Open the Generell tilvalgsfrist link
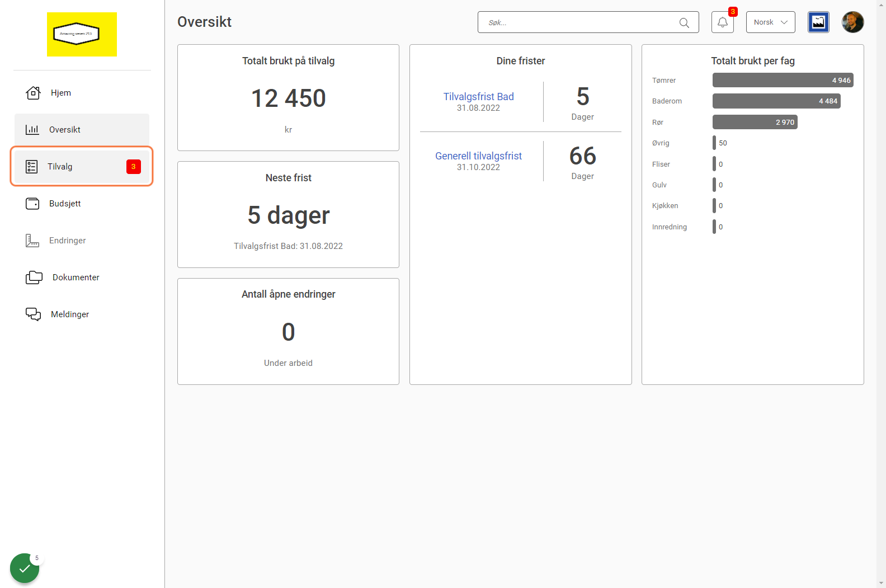This screenshot has width=886, height=588. coord(478,156)
